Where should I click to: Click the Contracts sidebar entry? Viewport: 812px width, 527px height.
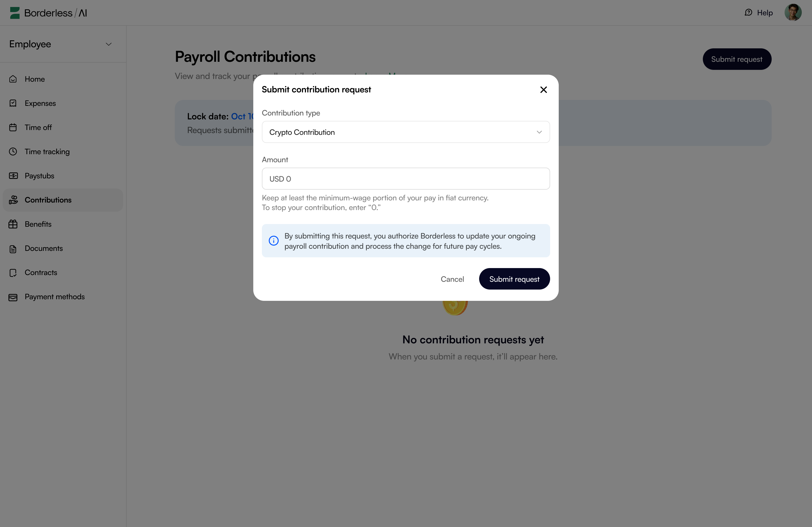click(41, 272)
